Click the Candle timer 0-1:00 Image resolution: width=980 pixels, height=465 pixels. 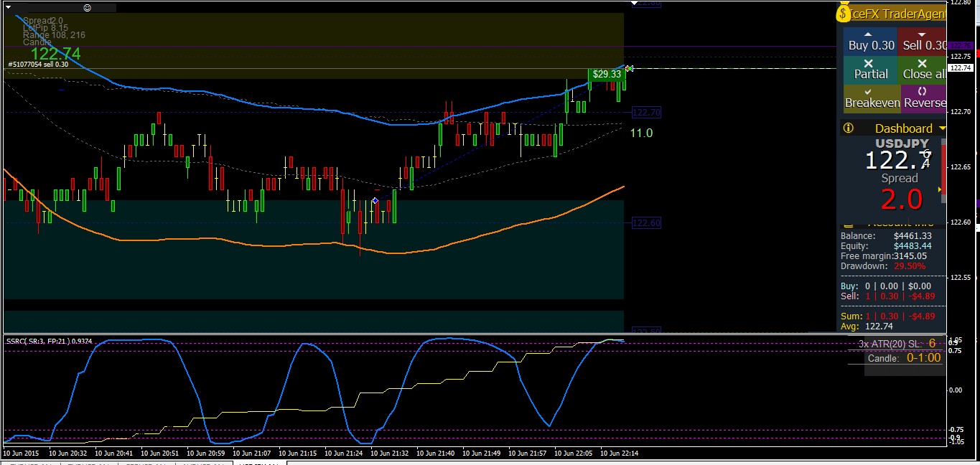point(923,357)
